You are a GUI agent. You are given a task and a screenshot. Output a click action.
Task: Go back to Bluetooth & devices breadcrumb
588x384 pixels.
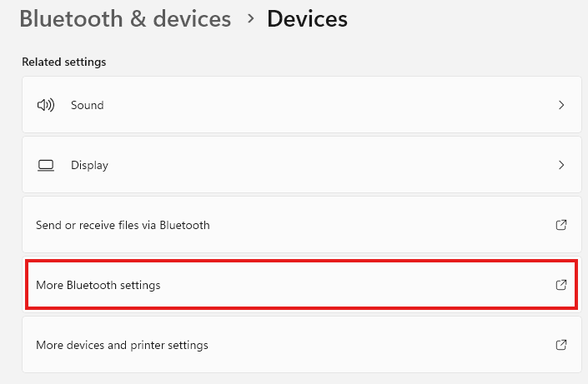tap(125, 18)
